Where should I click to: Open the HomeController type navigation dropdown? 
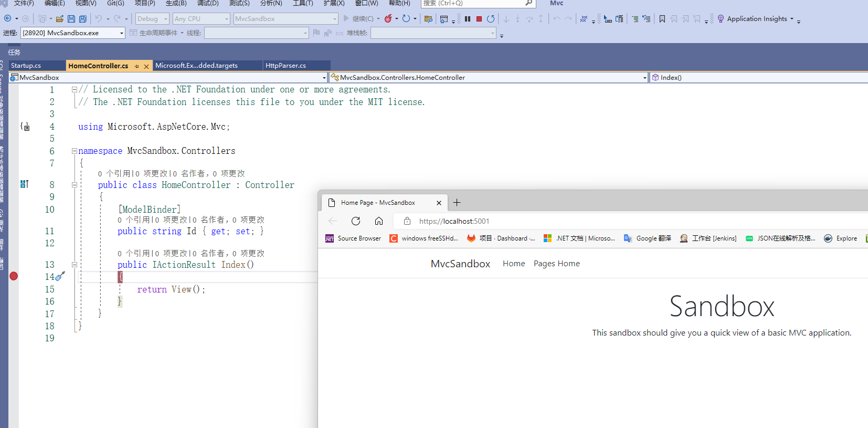coord(489,78)
